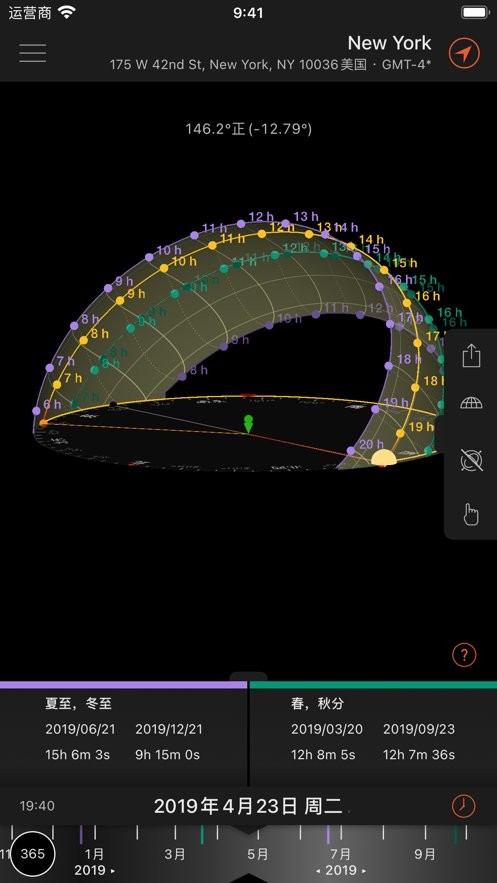The height and width of the screenshot is (883, 497).
Task: Tap the date 2019年4月23日 周二
Action: pos(248,806)
